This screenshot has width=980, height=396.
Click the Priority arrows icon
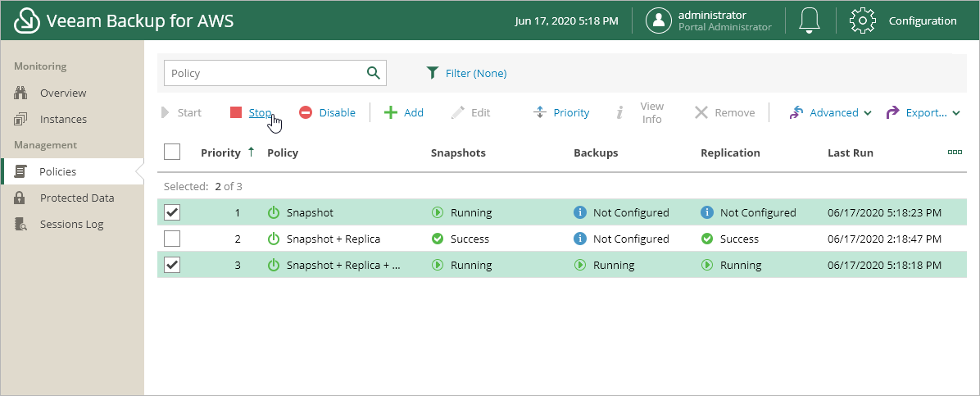540,112
